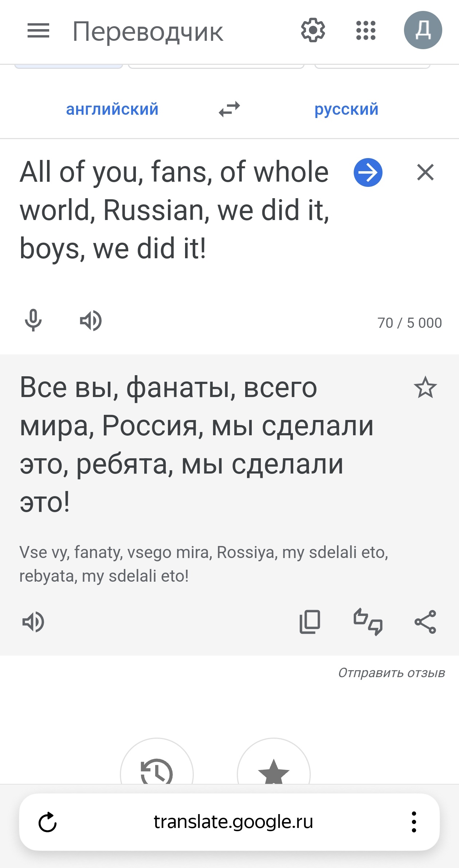Open the Д account avatar
This screenshot has width=459, height=868.
click(423, 30)
